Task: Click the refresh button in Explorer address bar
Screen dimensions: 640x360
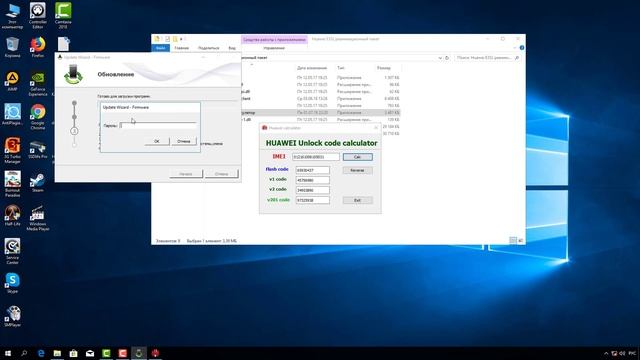Action: (x=447, y=58)
